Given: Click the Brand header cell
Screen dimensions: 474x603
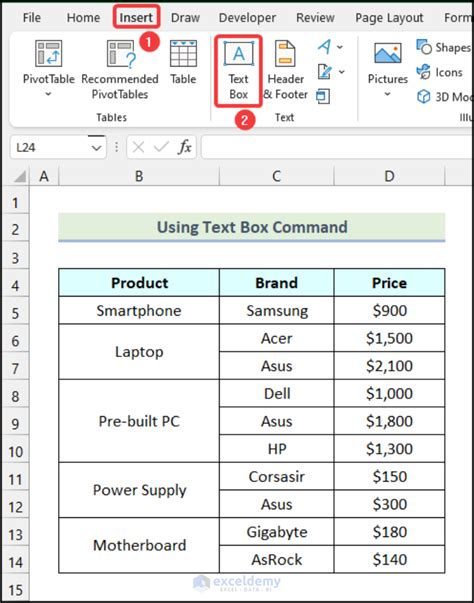Looking at the screenshot, I should [277, 283].
